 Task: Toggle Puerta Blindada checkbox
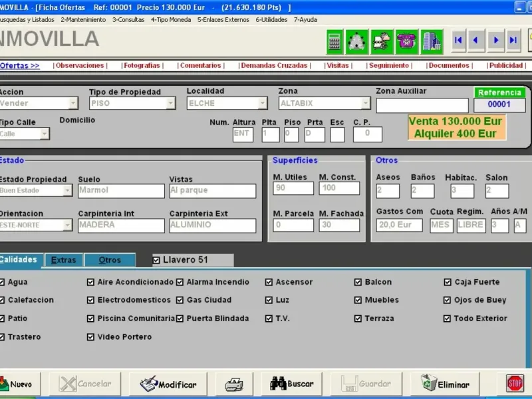coord(180,319)
